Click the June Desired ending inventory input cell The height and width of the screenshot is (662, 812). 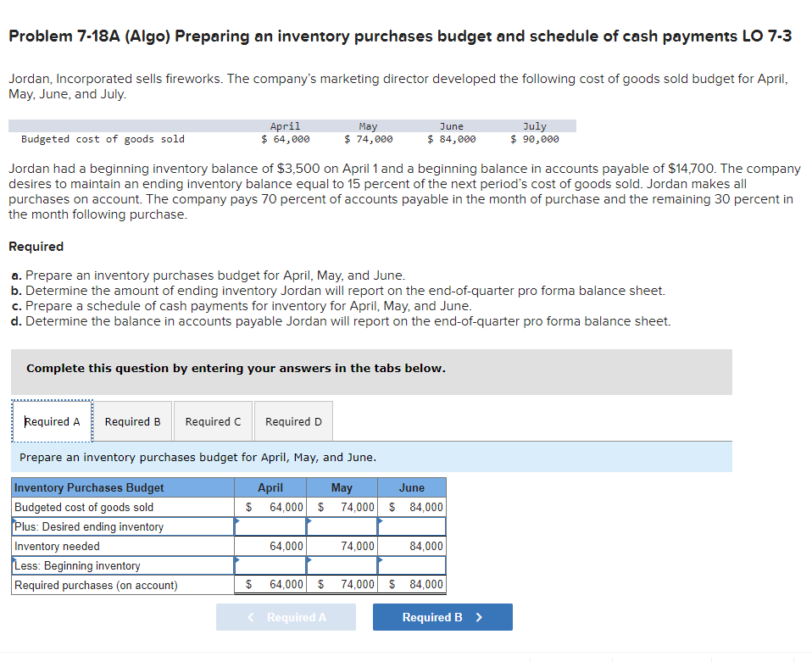click(412, 526)
